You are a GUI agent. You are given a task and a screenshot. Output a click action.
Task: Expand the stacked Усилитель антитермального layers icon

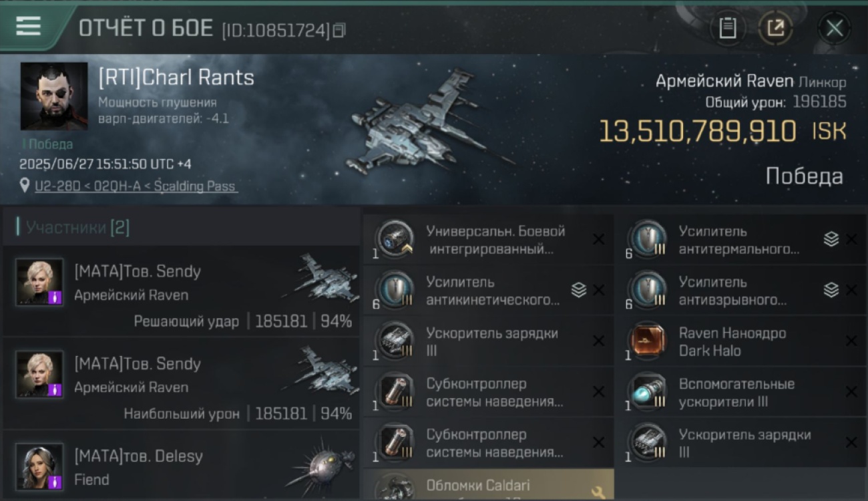(831, 239)
